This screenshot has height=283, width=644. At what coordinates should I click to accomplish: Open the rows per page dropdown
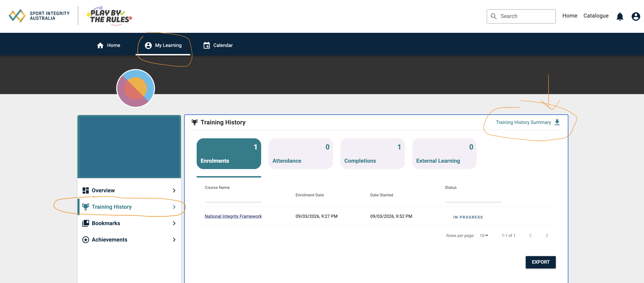click(484, 236)
